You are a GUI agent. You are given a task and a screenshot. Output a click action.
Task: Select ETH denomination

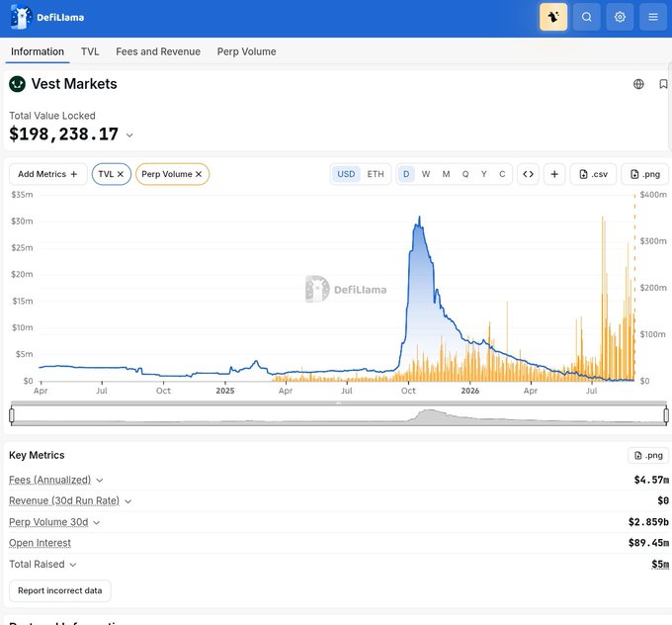coord(376,174)
